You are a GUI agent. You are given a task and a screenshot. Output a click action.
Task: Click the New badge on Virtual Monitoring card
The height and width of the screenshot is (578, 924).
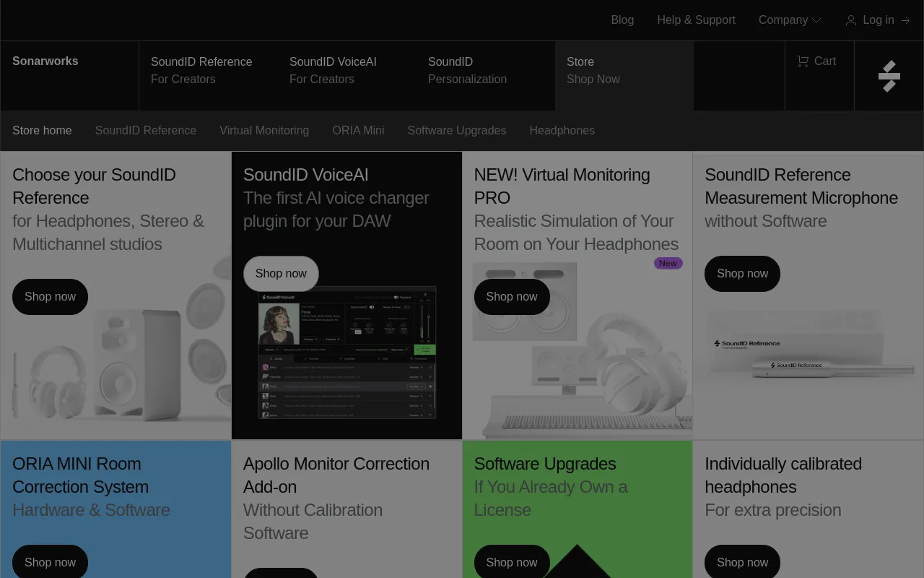668,263
